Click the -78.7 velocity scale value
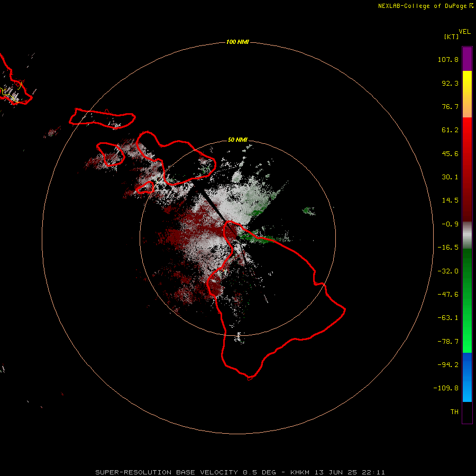 click(448, 342)
